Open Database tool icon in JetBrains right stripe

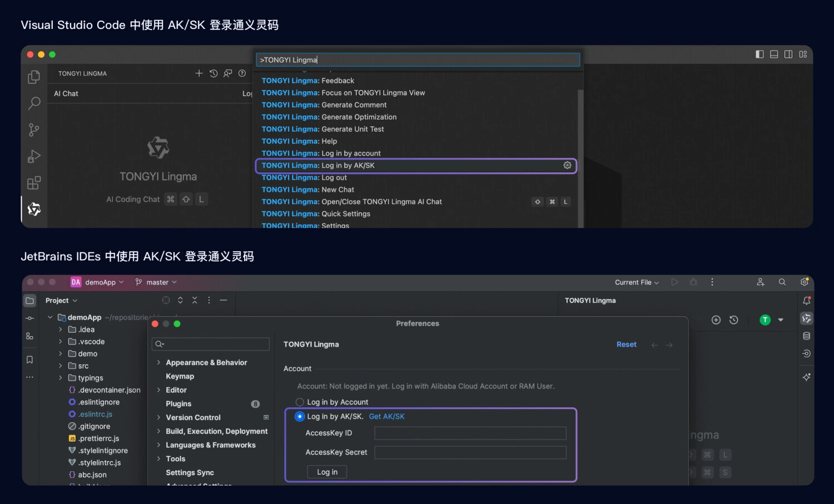[807, 336]
